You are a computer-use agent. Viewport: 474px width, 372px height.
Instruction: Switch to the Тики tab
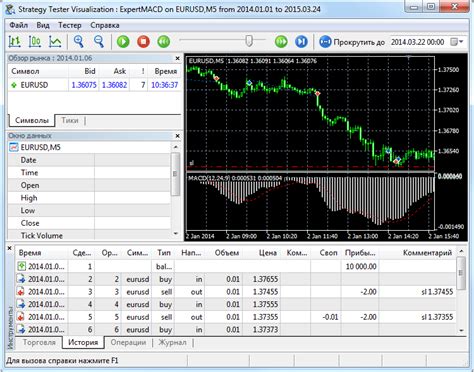[x=70, y=120]
